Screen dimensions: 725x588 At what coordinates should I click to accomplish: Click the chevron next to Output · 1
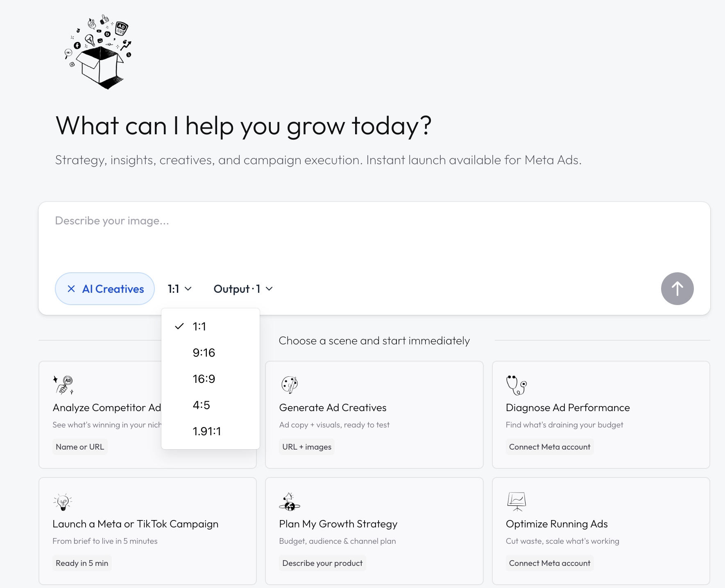pyautogui.click(x=269, y=289)
